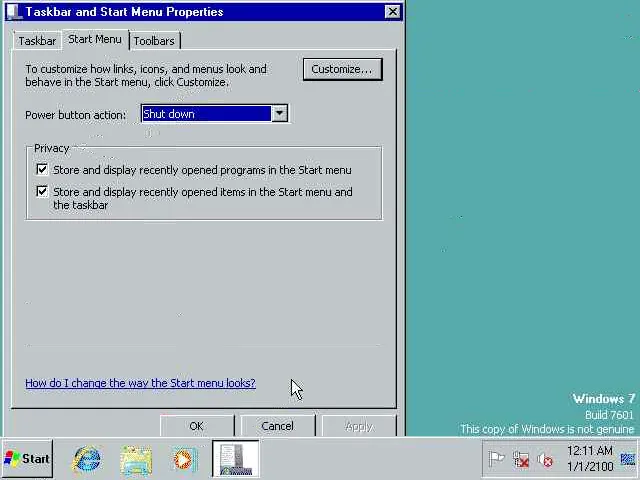This screenshot has width=640, height=480.
Task: Open Windows Explorer from the taskbar
Action: [136, 460]
